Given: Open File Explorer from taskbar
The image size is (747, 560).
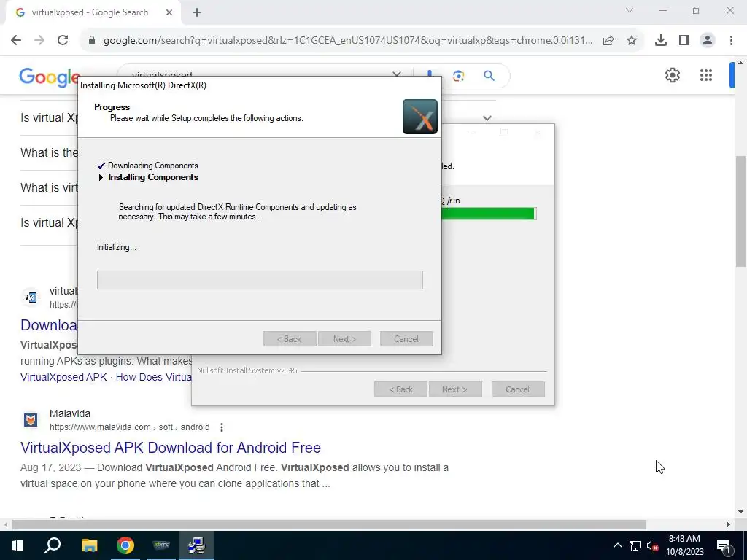Looking at the screenshot, I should tap(89, 545).
